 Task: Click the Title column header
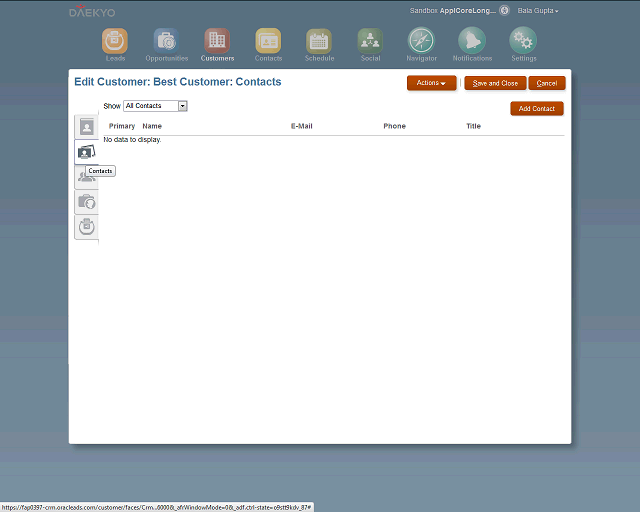click(x=473, y=126)
